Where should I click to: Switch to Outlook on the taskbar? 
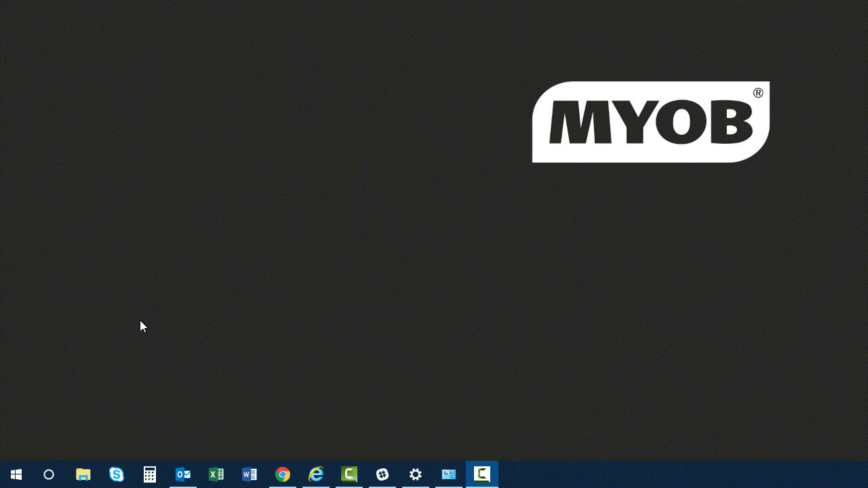[183, 474]
